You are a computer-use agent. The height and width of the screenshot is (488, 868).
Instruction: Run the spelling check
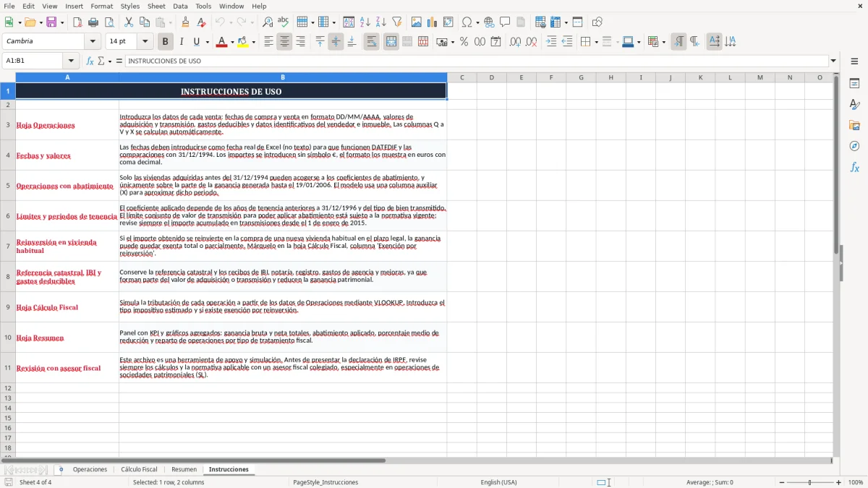point(284,22)
